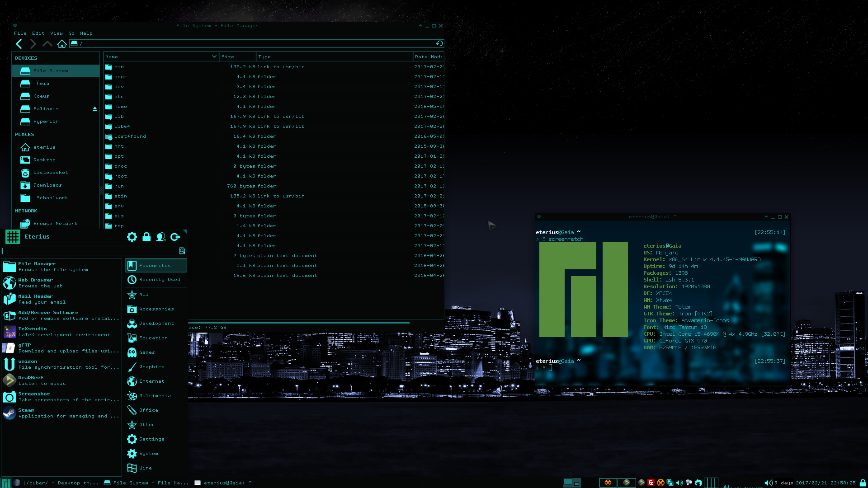Image resolution: width=868 pixels, height=488 pixels.
Task: Sort files by Type column header
Action: point(335,57)
